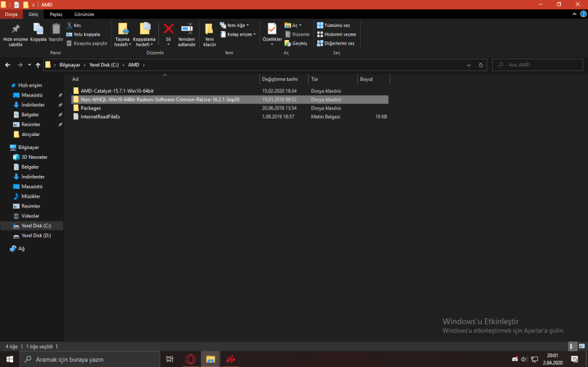Click Yerel Disk (C:) in the address path

pos(104,65)
